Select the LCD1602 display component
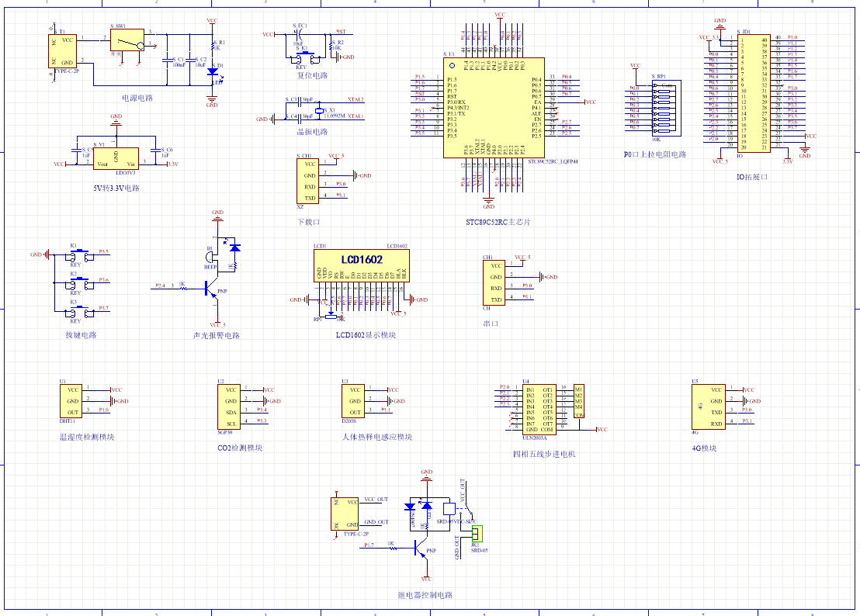Image resolution: width=860 pixels, height=616 pixels. 362,265
